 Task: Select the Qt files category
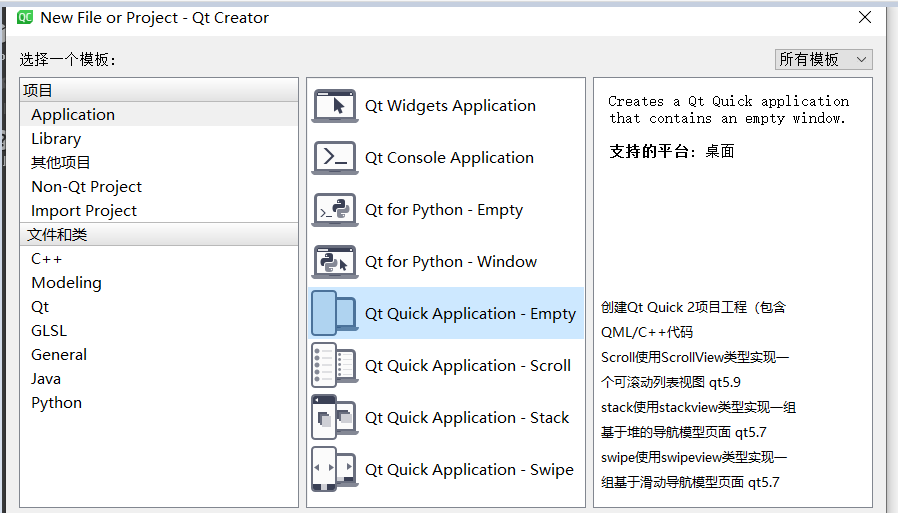pos(159,307)
